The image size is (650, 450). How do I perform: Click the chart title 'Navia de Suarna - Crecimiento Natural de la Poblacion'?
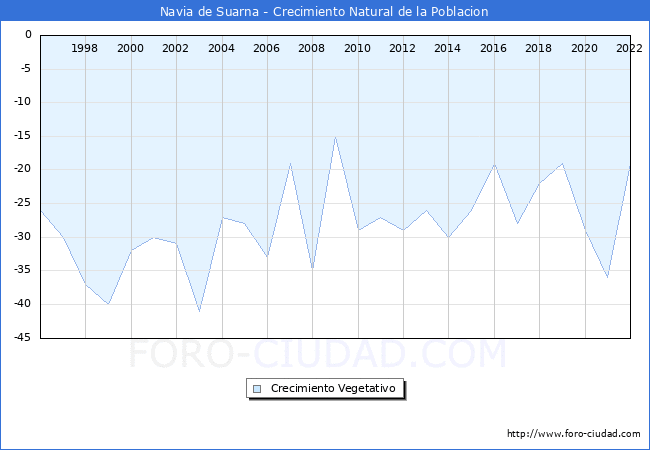(324, 11)
